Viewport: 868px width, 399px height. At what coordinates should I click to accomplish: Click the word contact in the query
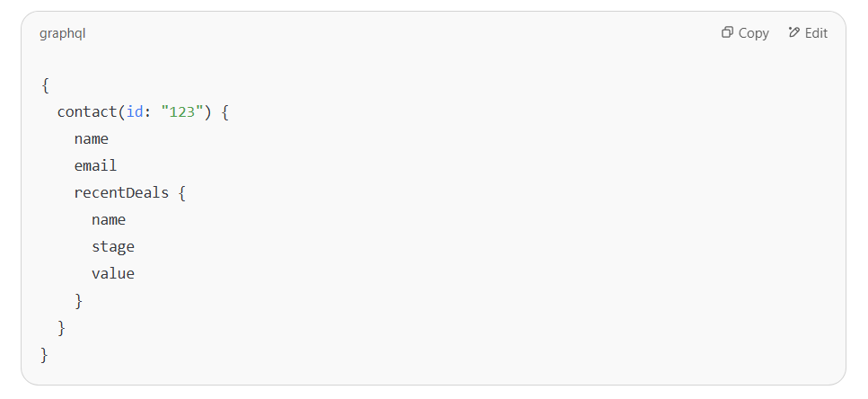(87, 112)
